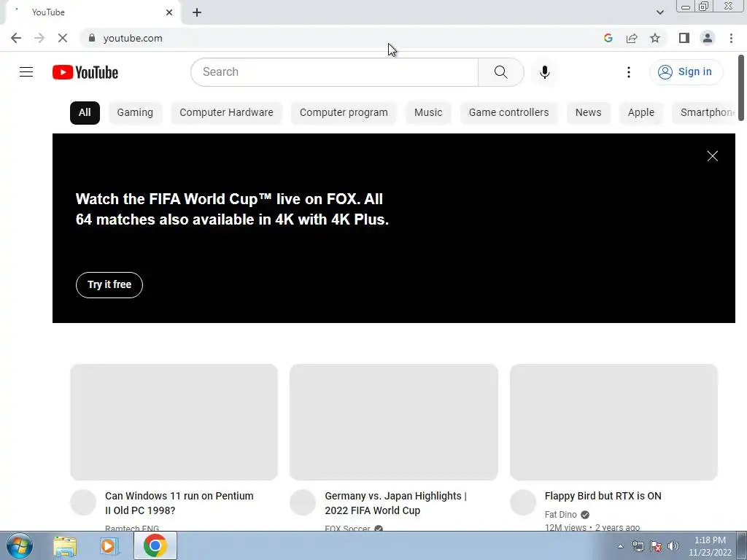The image size is (747, 560).
Task: Focus the YouTube Search field
Action: click(x=334, y=72)
